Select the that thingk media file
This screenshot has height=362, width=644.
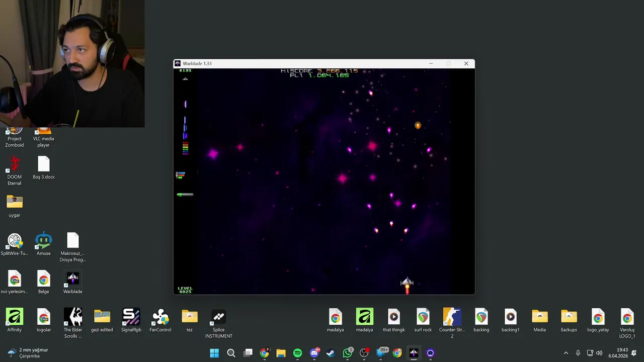[394, 320]
